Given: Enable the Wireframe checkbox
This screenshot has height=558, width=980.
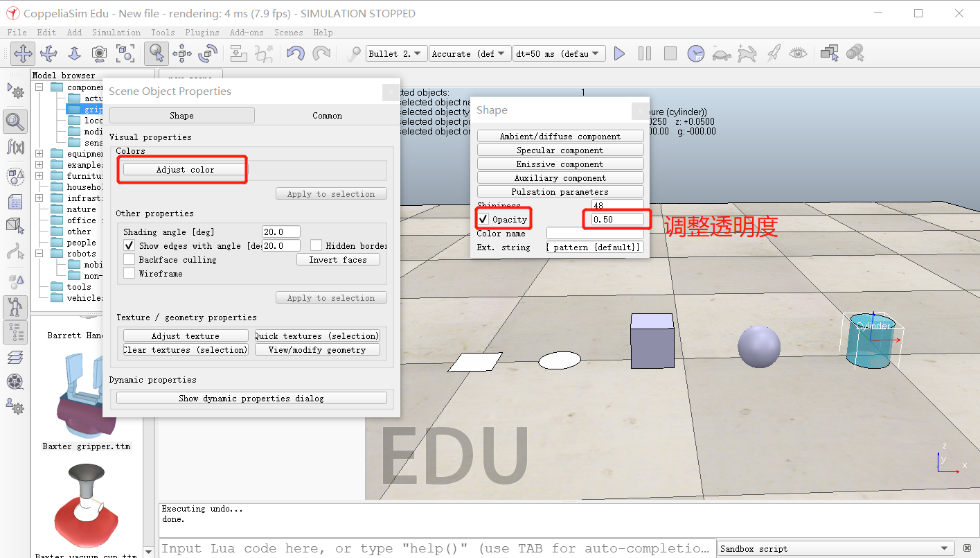Looking at the screenshot, I should tap(129, 273).
